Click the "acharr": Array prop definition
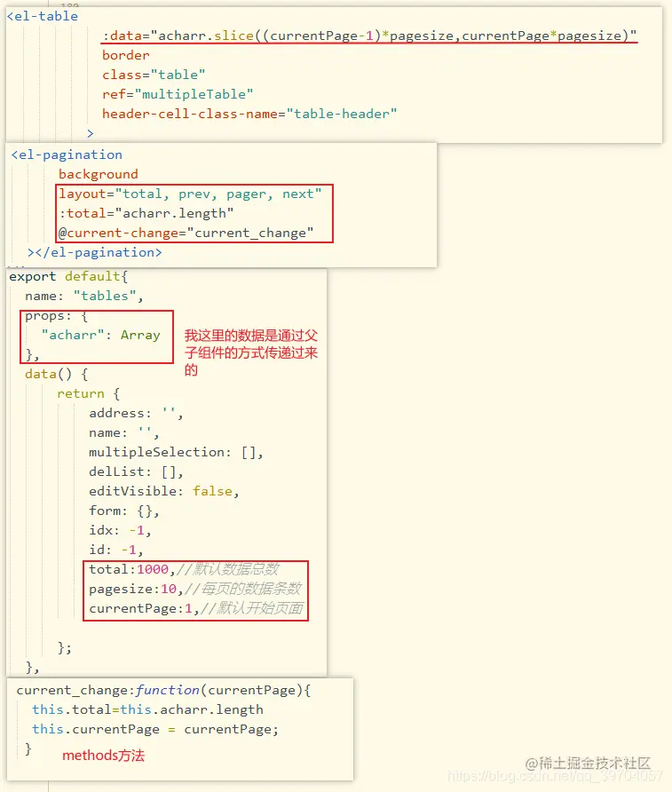Image resolution: width=672 pixels, height=792 pixels. click(x=101, y=336)
